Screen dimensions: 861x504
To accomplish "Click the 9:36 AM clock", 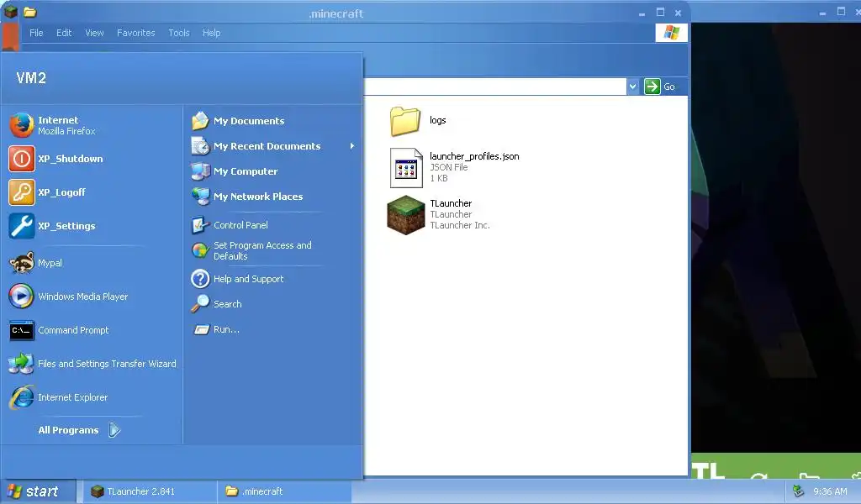I will [x=830, y=491].
